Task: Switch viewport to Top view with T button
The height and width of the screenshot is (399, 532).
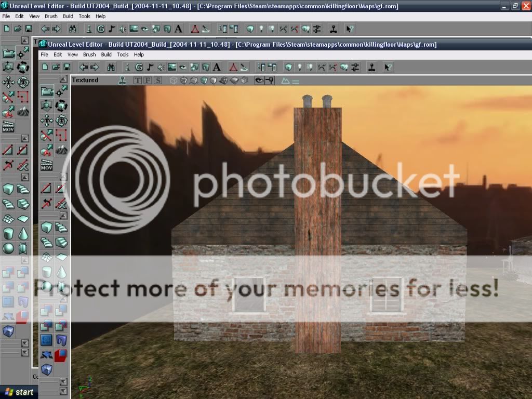Action: (x=138, y=81)
